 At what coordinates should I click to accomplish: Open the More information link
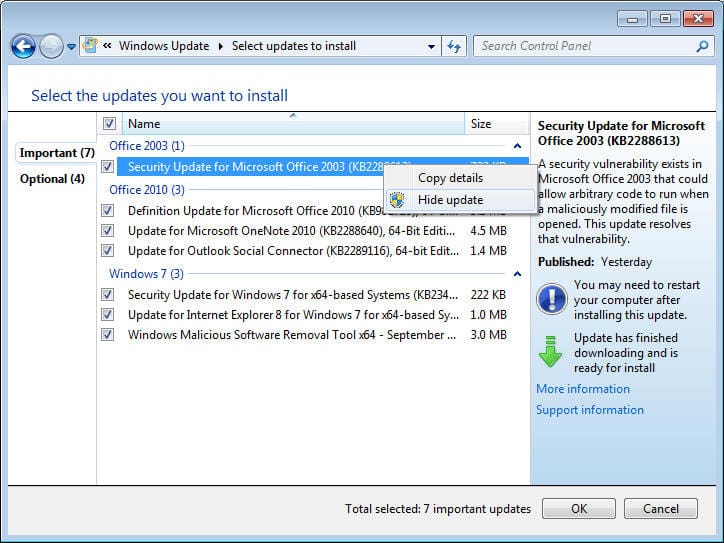[583, 389]
